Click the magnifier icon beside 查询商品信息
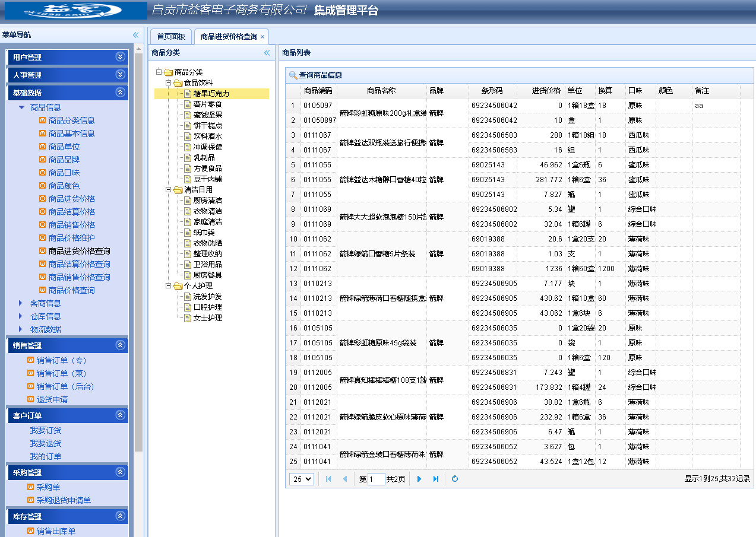The image size is (756, 537). tap(293, 75)
